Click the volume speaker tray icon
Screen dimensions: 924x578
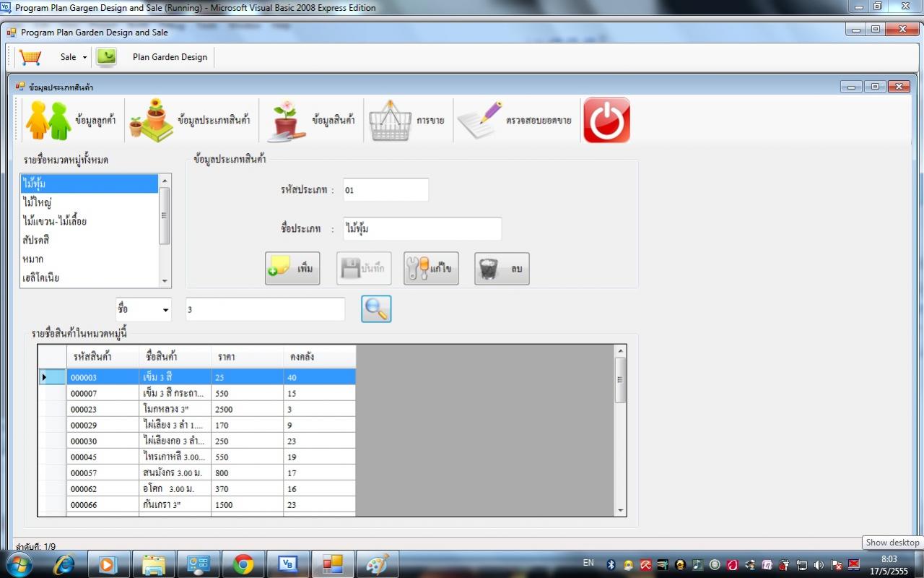point(819,564)
